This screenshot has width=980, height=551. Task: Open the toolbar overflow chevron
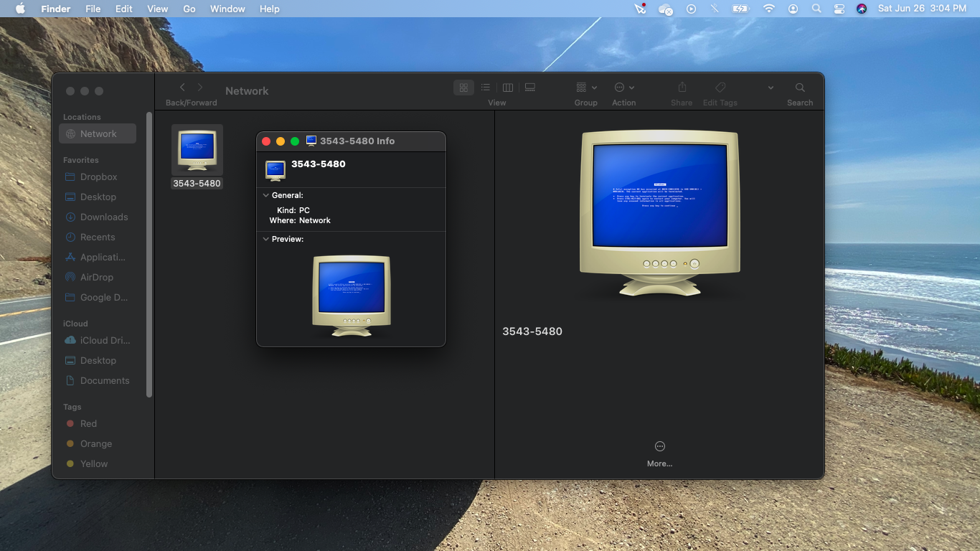click(x=771, y=88)
